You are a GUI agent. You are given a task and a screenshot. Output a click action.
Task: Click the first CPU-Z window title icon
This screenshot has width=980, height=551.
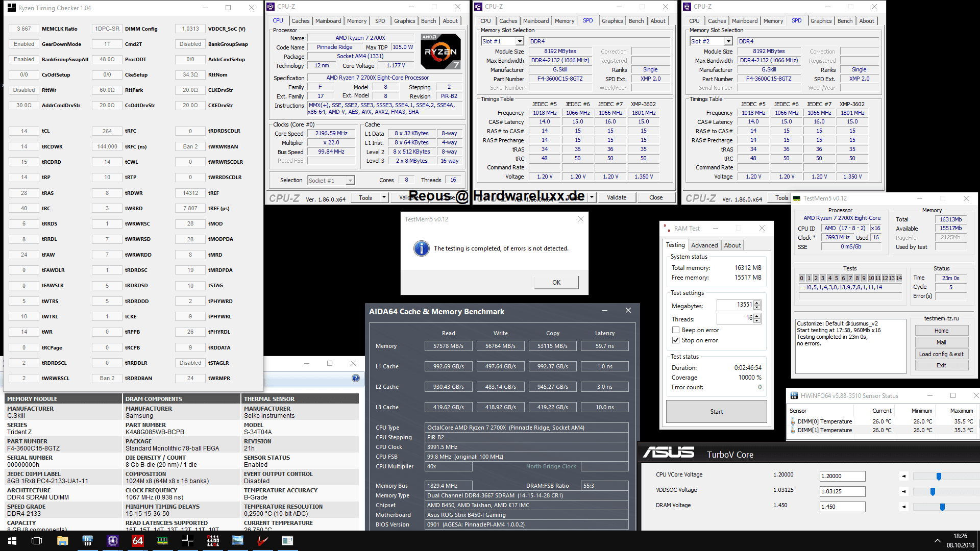click(x=271, y=7)
